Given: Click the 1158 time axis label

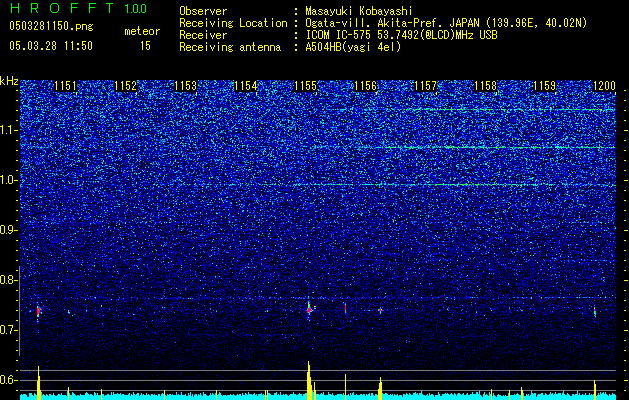Looking at the screenshot, I should point(485,86).
